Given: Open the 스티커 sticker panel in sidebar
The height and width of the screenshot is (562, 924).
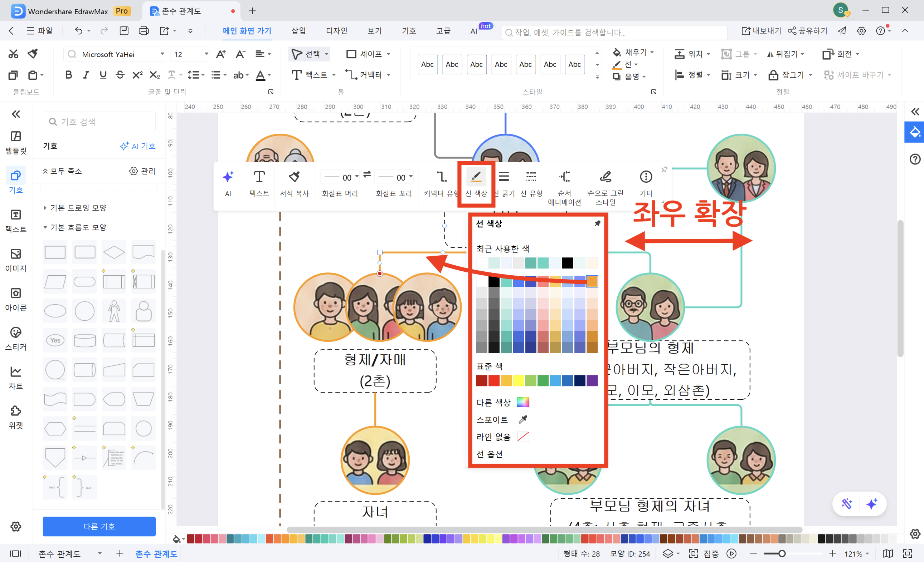Looking at the screenshot, I should pyautogui.click(x=16, y=338).
